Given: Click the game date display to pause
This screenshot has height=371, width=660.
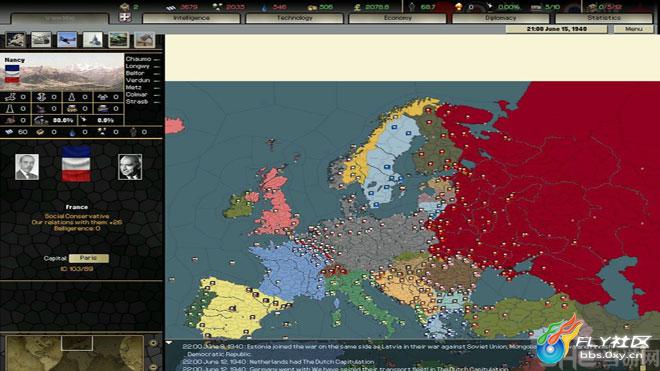Looking at the screenshot, I should pyautogui.click(x=556, y=29).
